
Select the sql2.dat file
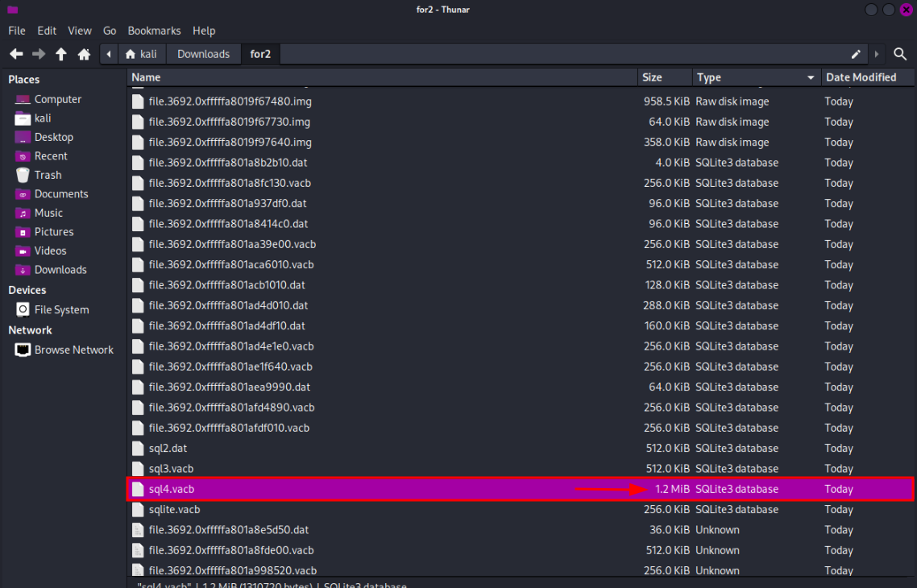coord(521,449)
